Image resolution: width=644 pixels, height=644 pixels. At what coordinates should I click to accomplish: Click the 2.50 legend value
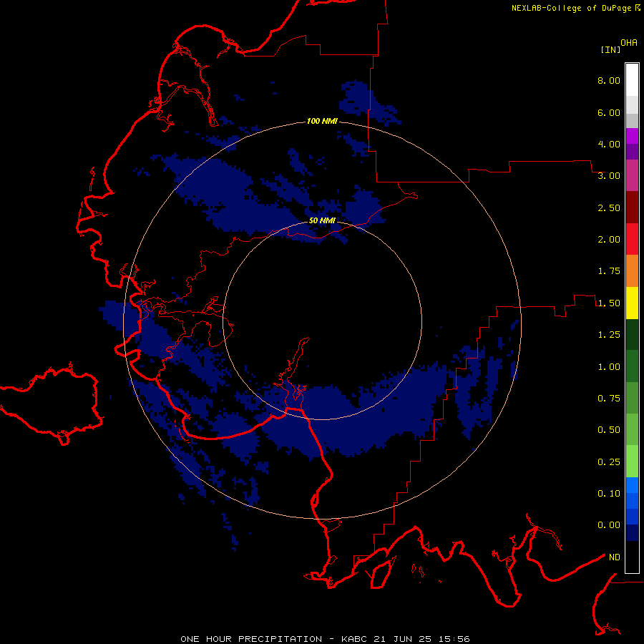tap(609, 208)
